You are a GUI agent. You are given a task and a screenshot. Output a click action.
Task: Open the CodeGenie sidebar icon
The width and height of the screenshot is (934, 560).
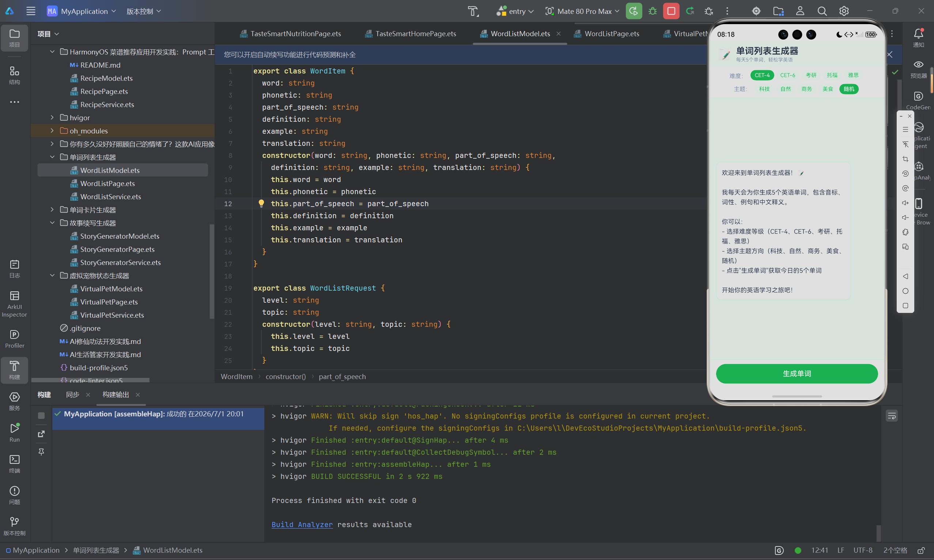[918, 101]
